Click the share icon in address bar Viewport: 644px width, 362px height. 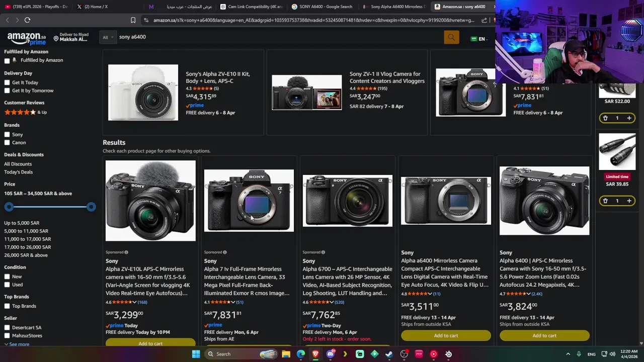click(x=484, y=20)
